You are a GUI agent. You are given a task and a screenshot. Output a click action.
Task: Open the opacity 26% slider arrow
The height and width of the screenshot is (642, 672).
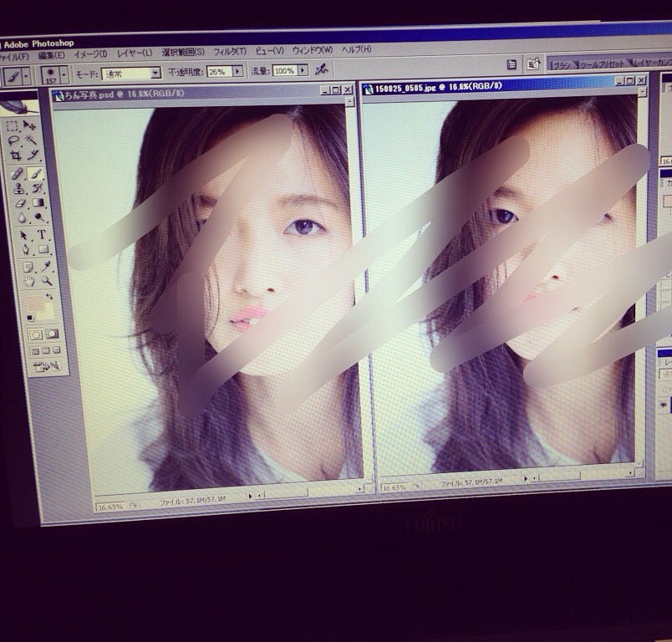click(238, 71)
